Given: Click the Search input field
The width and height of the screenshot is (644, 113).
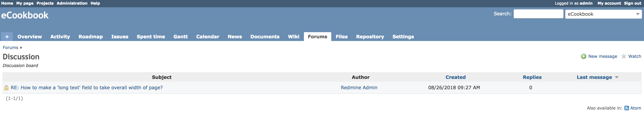Looking at the screenshot, I should [538, 14].
